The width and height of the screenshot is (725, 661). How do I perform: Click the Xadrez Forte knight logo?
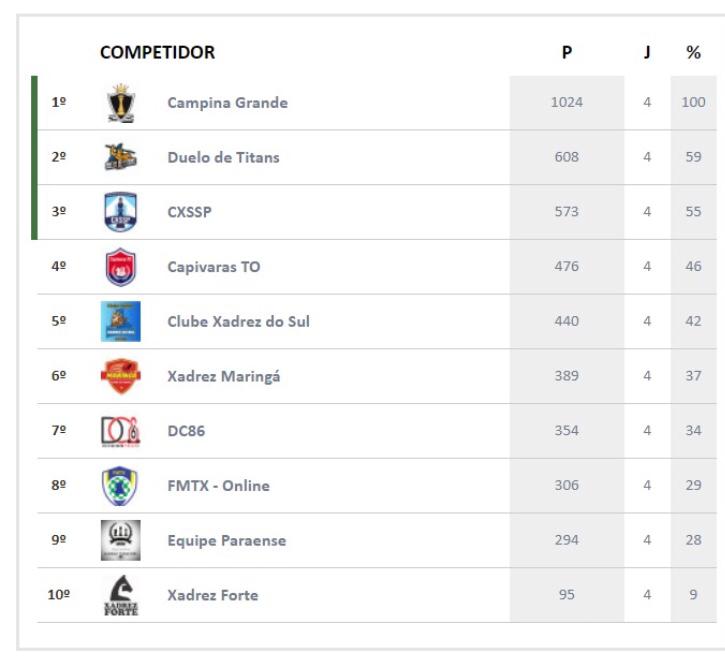pyautogui.click(x=121, y=595)
